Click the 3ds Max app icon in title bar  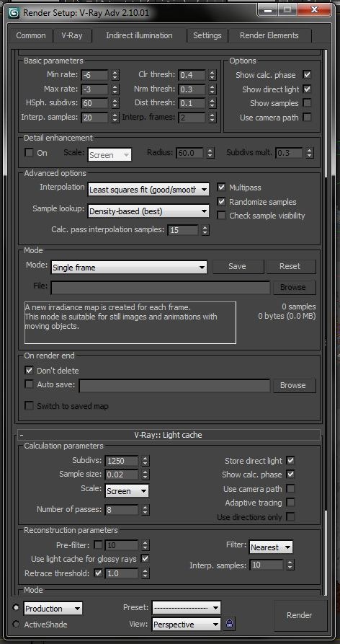tap(14, 13)
